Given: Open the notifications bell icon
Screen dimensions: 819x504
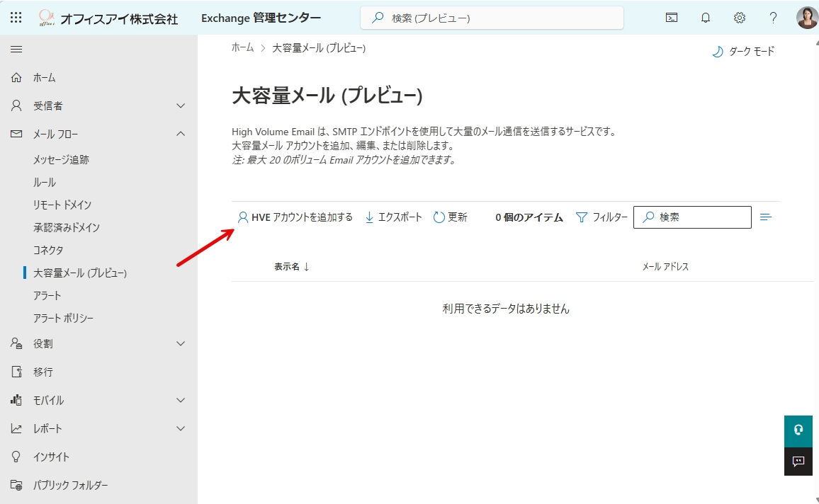Looking at the screenshot, I should (x=706, y=18).
